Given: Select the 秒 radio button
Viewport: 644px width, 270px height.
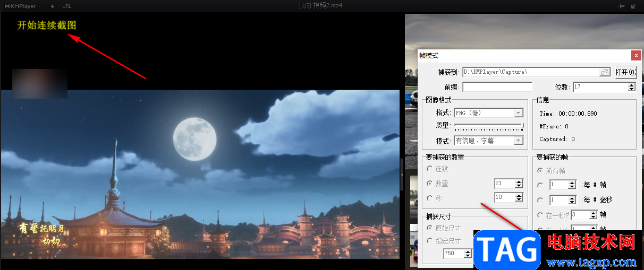Looking at the screenshot, I should 429,198.
